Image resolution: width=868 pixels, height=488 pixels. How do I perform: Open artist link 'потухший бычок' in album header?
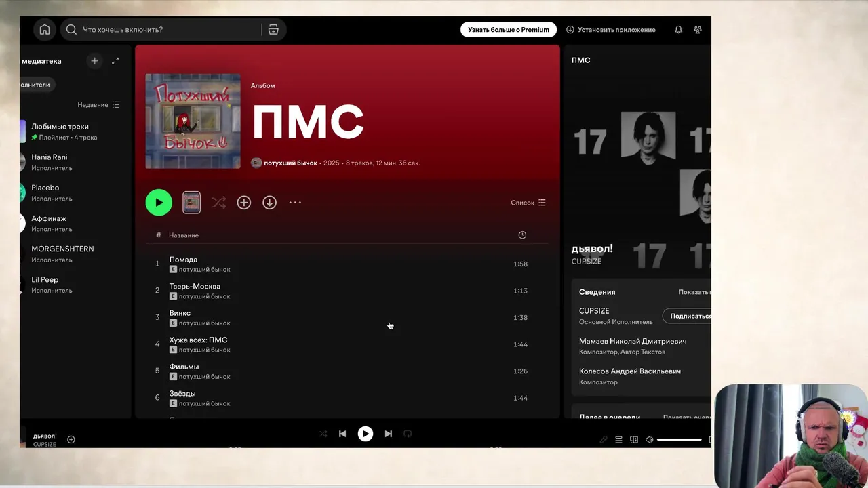(x=290, y=163)
